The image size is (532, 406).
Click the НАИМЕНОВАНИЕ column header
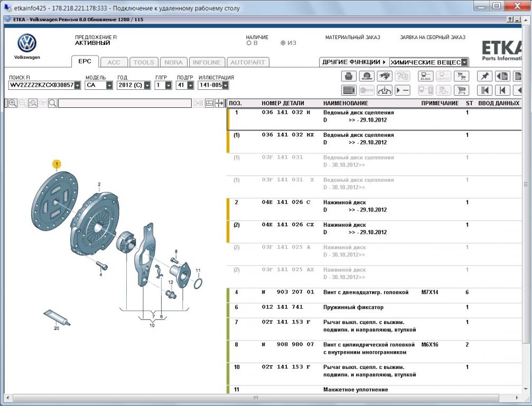(346, 103)
